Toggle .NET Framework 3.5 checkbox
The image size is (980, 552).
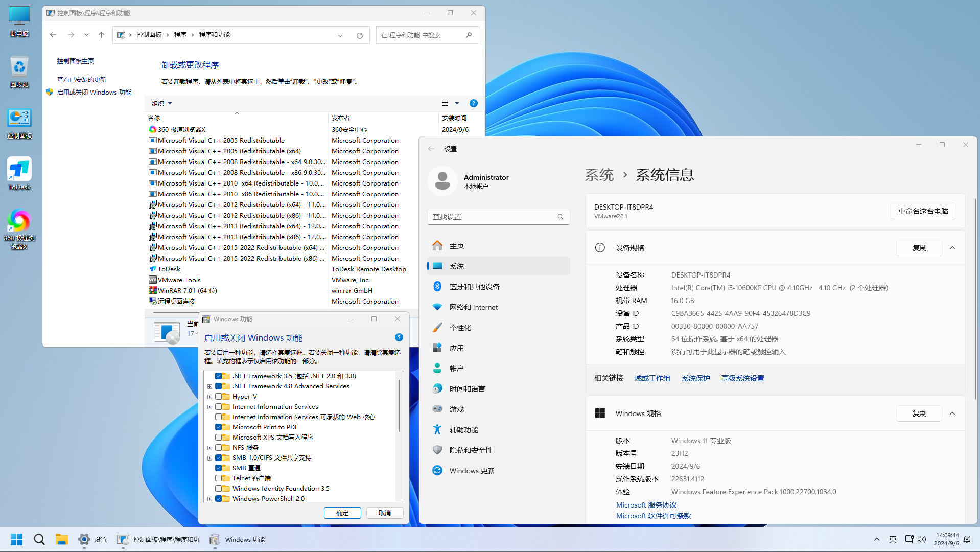[219, 376]
